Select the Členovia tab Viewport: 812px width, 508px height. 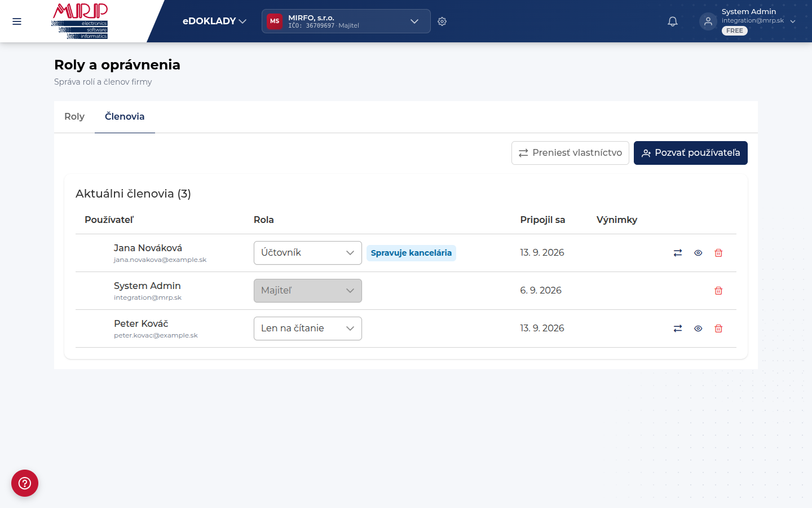tap(125, 117)
